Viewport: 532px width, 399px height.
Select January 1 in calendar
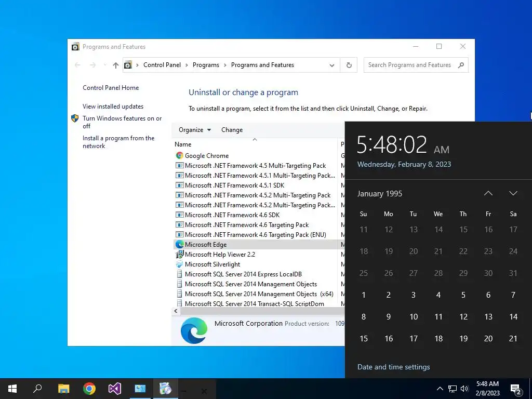click(x=363, y=295)
